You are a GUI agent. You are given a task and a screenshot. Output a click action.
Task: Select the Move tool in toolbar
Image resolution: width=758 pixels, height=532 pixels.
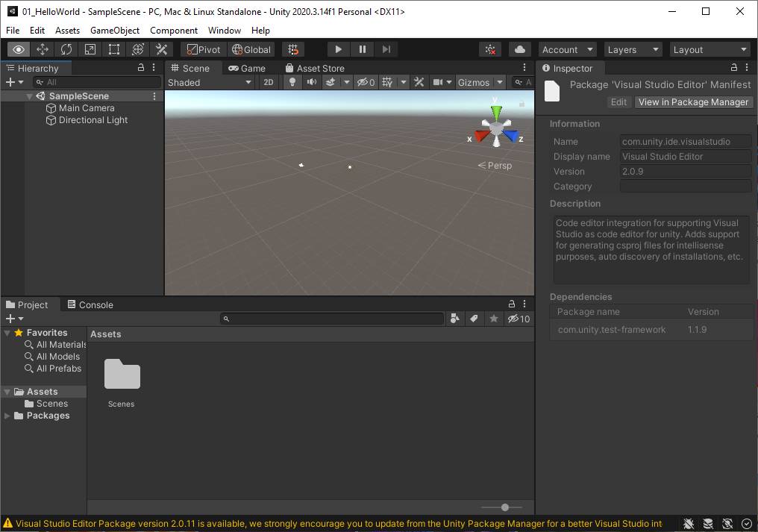[43, 49]
